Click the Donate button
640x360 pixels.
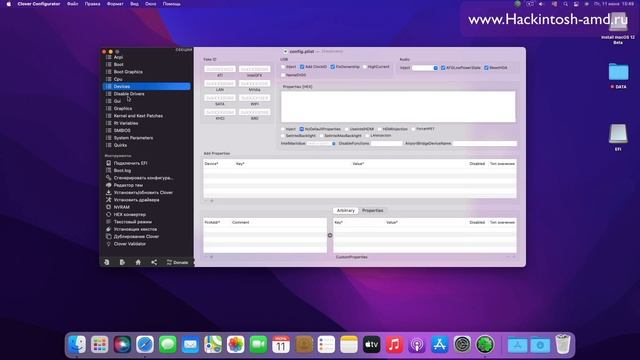pyautogui.click(x=178, y=262)
